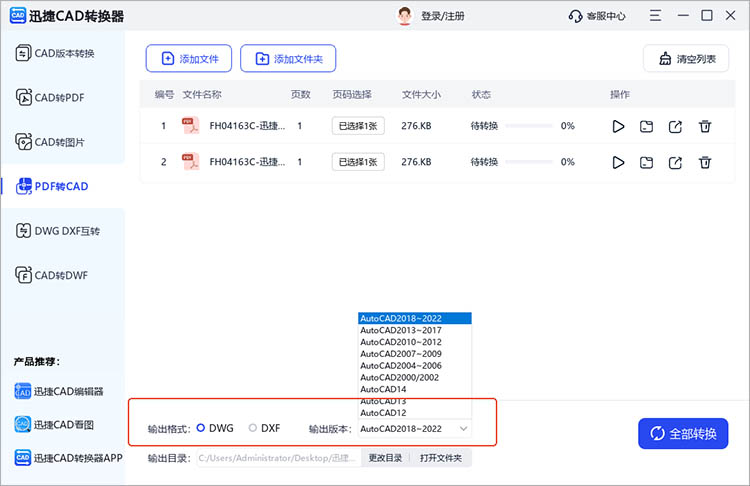This screenshot has height=486, width=750.
Task: Select file name in row 2
Action: tap(247, 162)
